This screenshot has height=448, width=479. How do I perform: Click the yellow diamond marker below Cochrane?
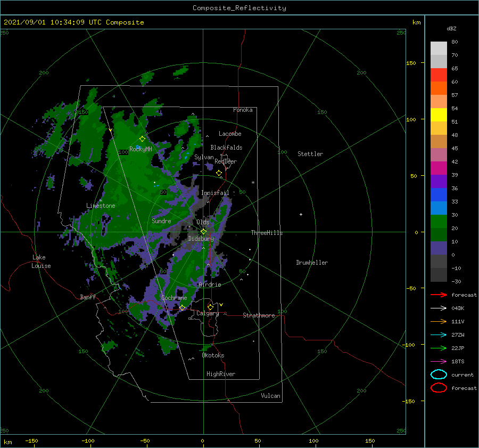[183, 308]
